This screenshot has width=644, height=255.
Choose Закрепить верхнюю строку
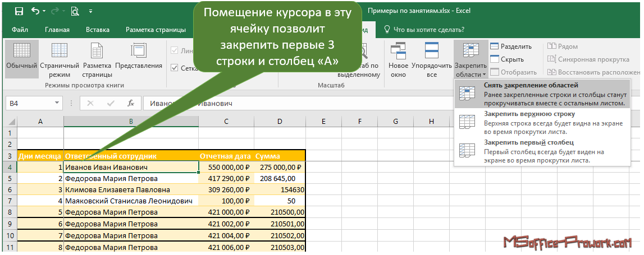542,123
